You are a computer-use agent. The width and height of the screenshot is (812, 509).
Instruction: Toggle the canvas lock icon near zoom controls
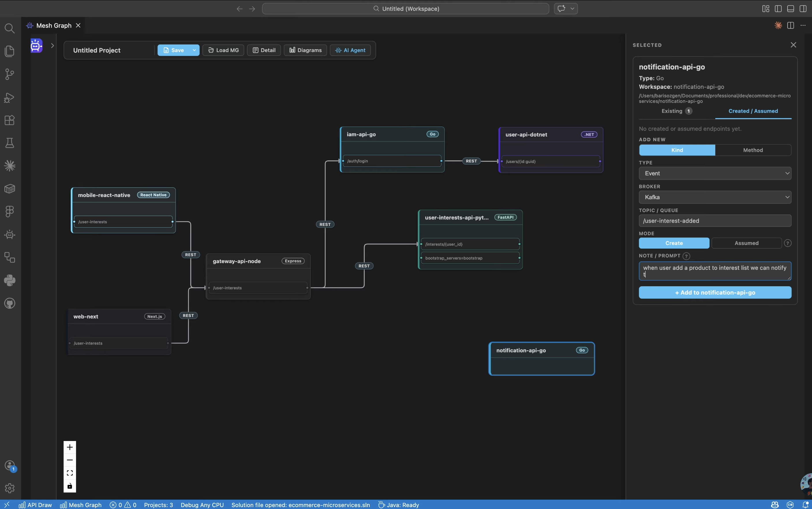pos(70,486)
